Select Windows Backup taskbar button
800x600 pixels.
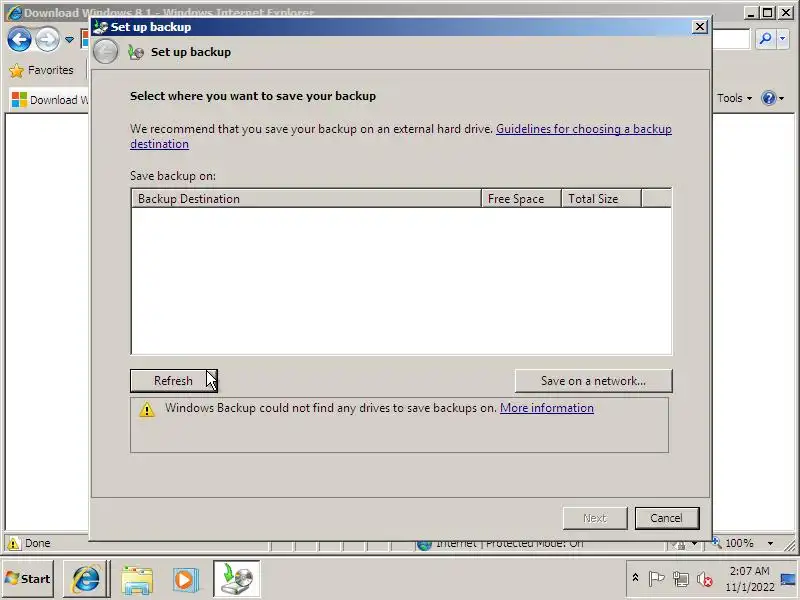(x=237, y=579)
